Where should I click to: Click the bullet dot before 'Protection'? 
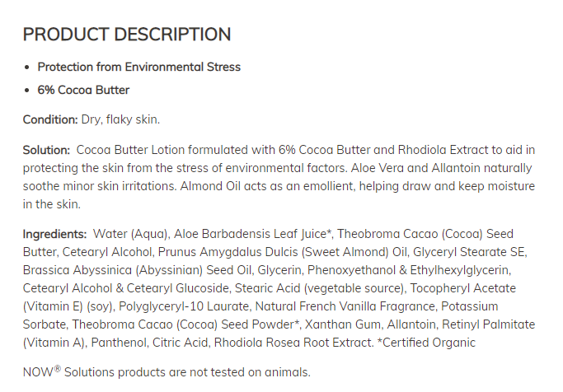(28, 68)
